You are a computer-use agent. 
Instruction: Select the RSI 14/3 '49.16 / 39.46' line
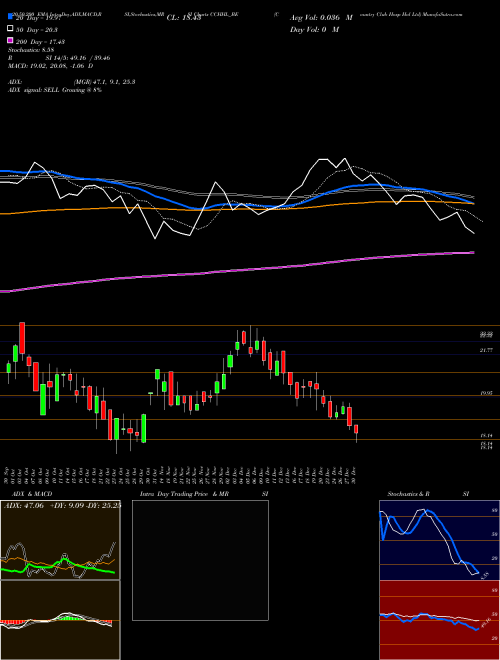(59, 58)
